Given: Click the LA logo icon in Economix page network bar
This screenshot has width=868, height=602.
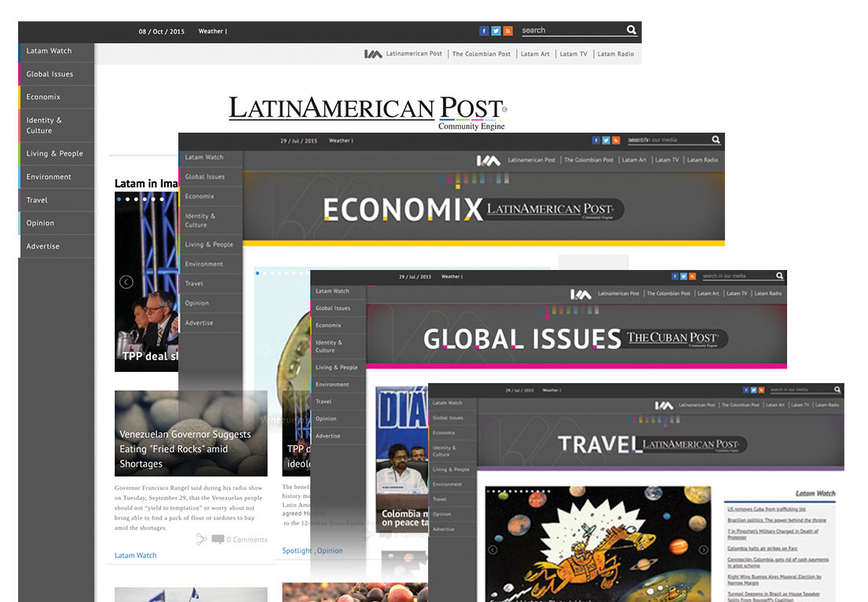Looking at the screenshot, I should tap(489, 160).
